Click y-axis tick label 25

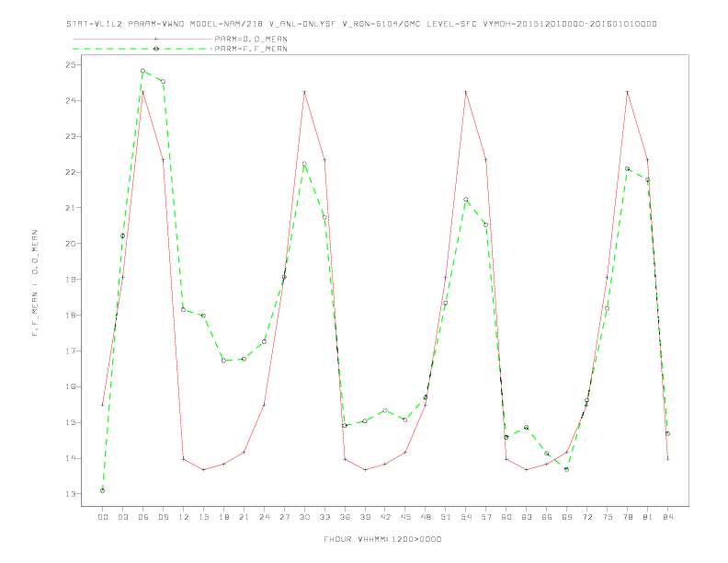click(x=71, y=65)
